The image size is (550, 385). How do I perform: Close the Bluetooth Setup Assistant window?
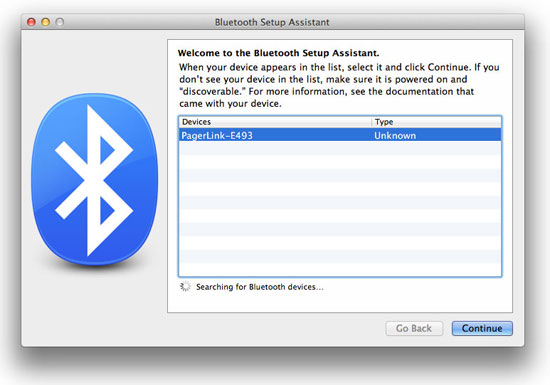pyautogui.click(x=31, y=22)
